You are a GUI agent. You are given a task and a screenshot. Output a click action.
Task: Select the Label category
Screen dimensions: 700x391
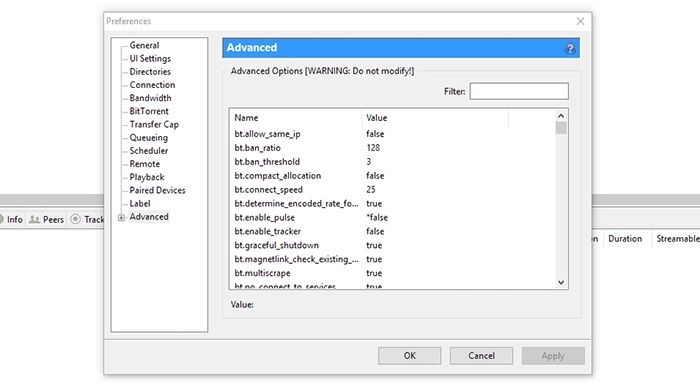[140, 203]
